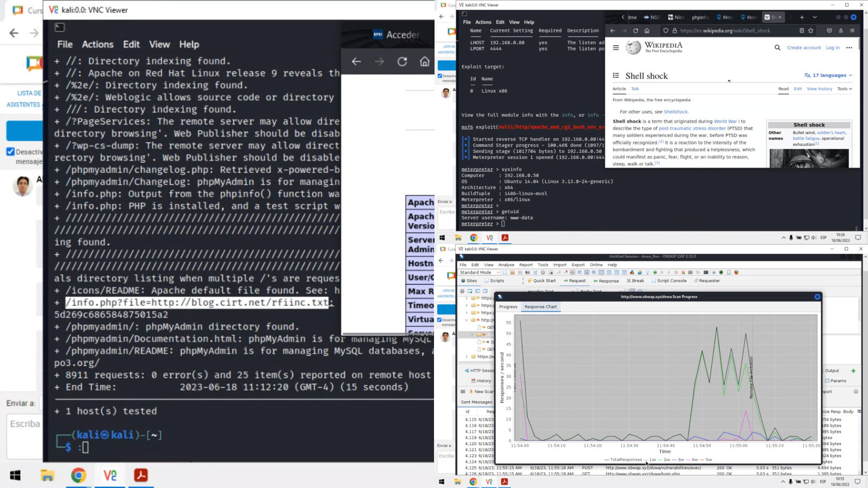This screenshot has width=868, height=488.
Task: Click the Wikipedia search magnifier icon
Action: [x=777, y=48]
